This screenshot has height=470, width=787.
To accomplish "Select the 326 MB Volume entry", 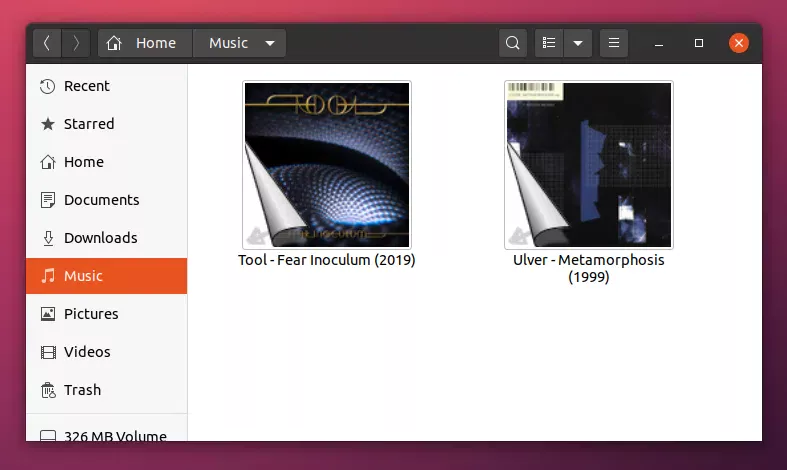I will [114, 436].
